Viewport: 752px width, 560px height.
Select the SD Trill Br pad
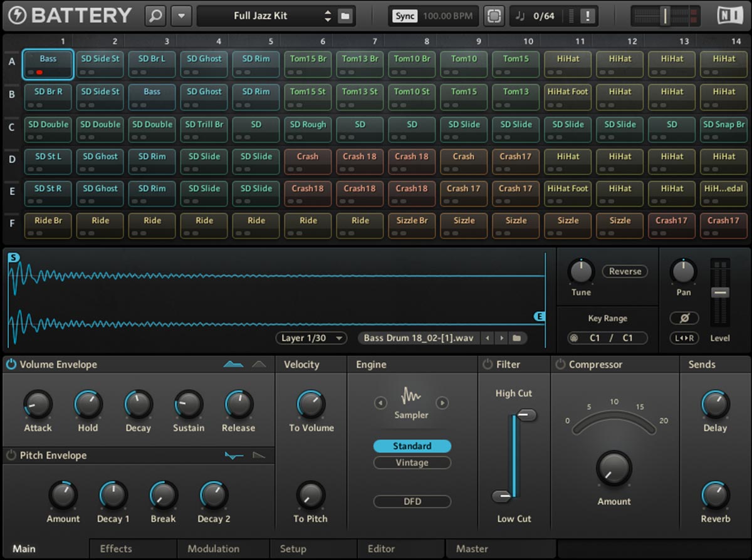coord(204,129)
